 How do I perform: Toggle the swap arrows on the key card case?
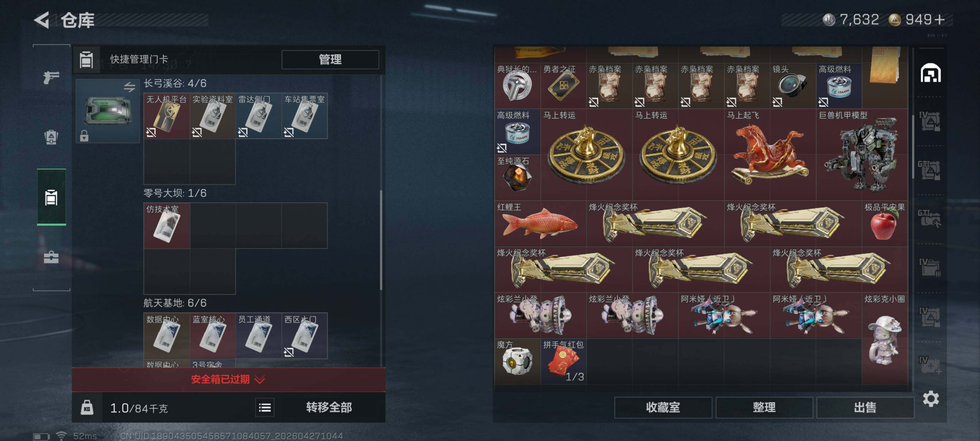pos(129,87)
